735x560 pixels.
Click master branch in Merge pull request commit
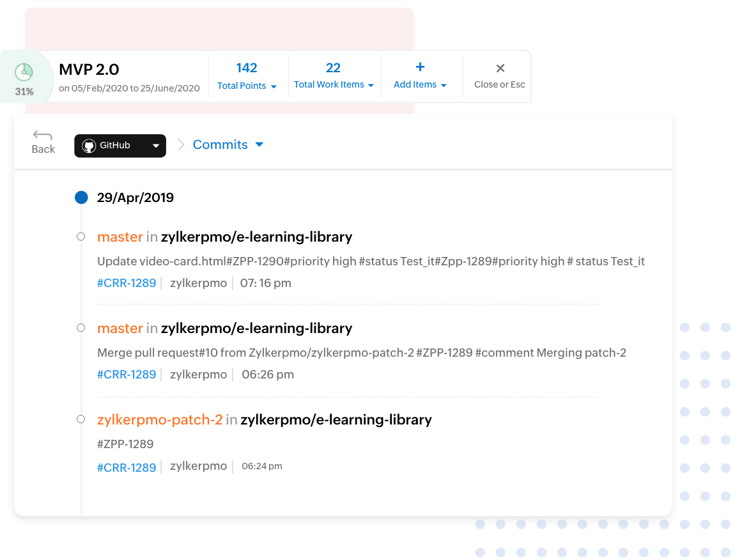point(120,329)
